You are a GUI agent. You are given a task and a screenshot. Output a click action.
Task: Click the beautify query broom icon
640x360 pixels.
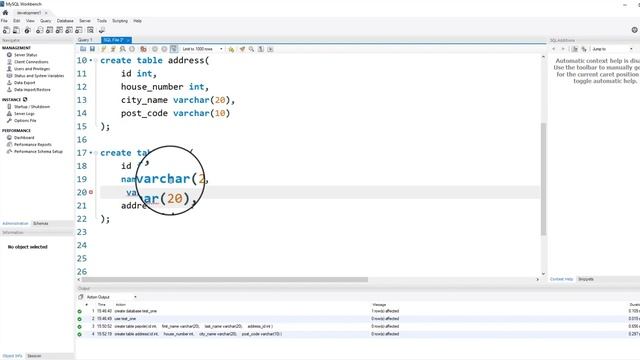pos(242,49)
